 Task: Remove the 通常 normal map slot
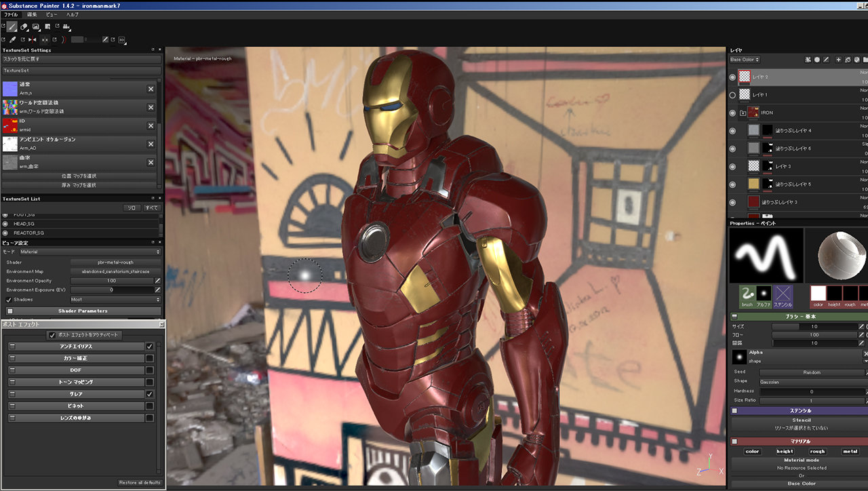(151, 89)
